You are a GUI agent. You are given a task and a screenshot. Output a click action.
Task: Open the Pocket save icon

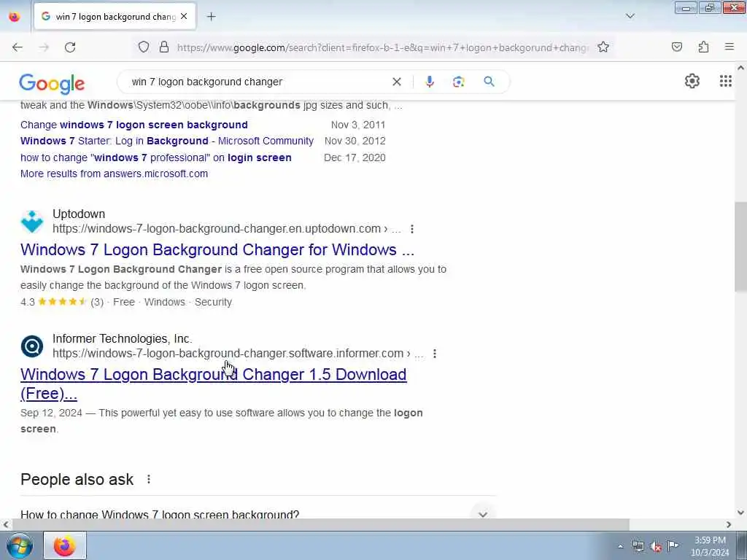click(x=676, y=47)
